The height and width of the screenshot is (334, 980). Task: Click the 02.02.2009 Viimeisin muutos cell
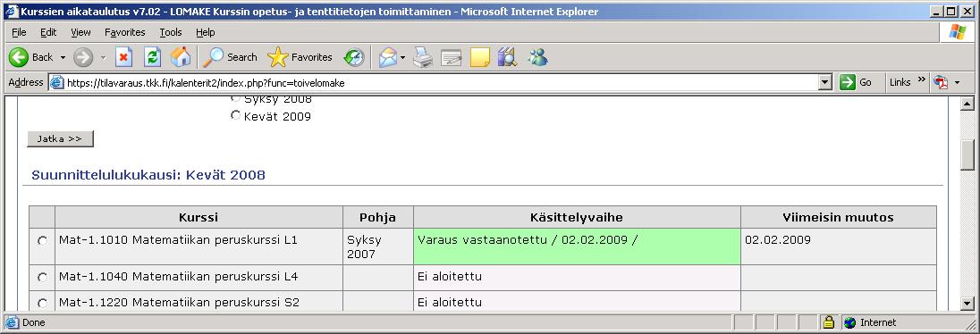tap(839, 246)
